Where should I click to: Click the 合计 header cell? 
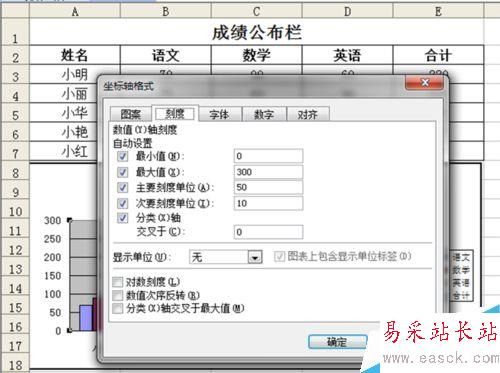point(438,55)
